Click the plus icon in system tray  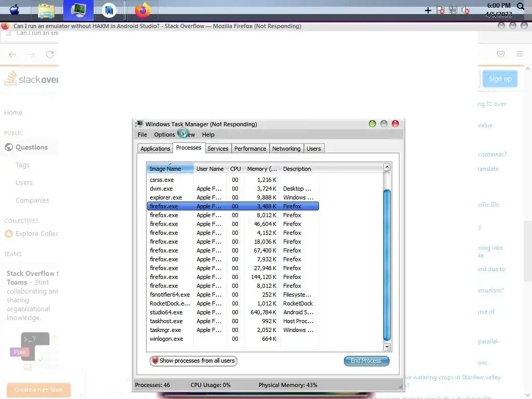click(x=428, y=10)
